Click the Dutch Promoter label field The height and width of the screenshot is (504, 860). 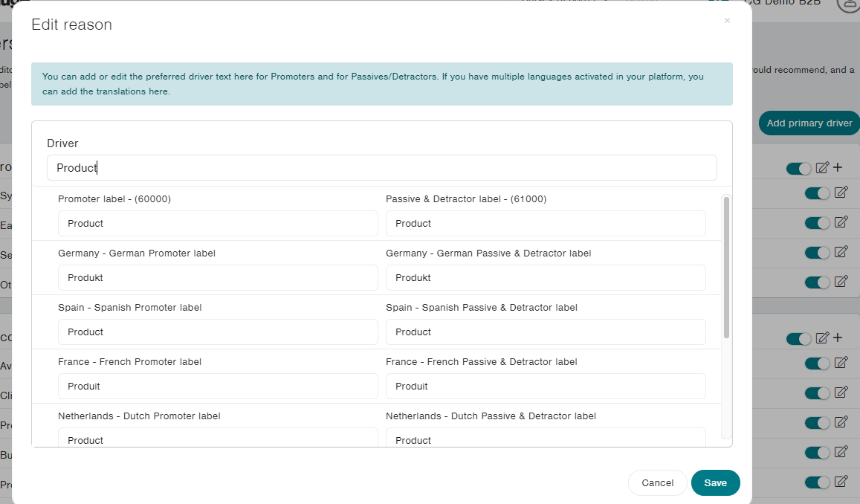[218, 438]
